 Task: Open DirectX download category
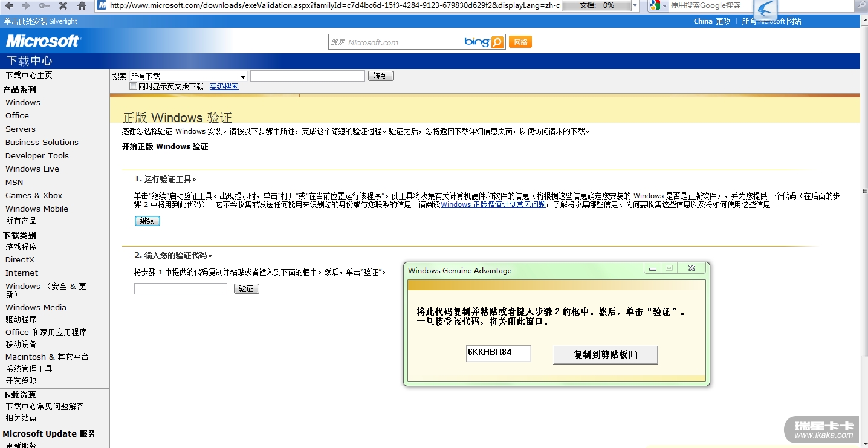click(x=20, y=259)
